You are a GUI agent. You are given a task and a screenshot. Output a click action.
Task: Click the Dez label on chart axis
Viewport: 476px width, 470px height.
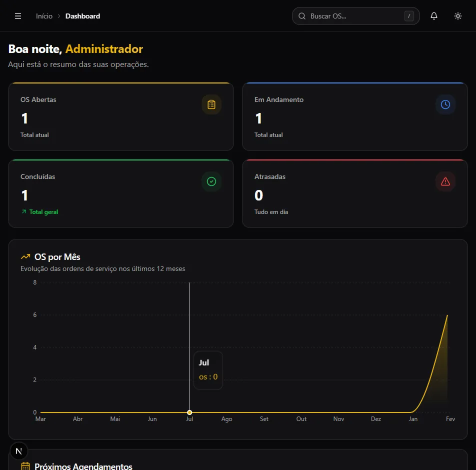376,419
